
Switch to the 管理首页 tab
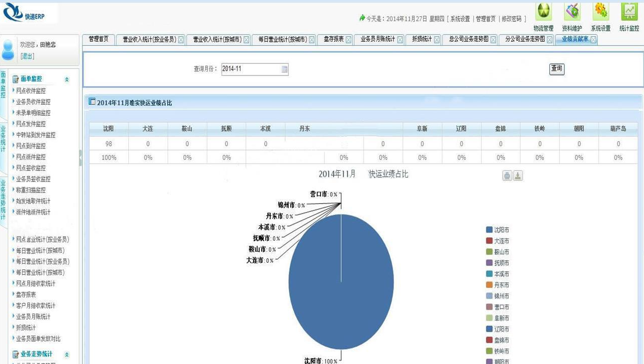coord(99,39)
